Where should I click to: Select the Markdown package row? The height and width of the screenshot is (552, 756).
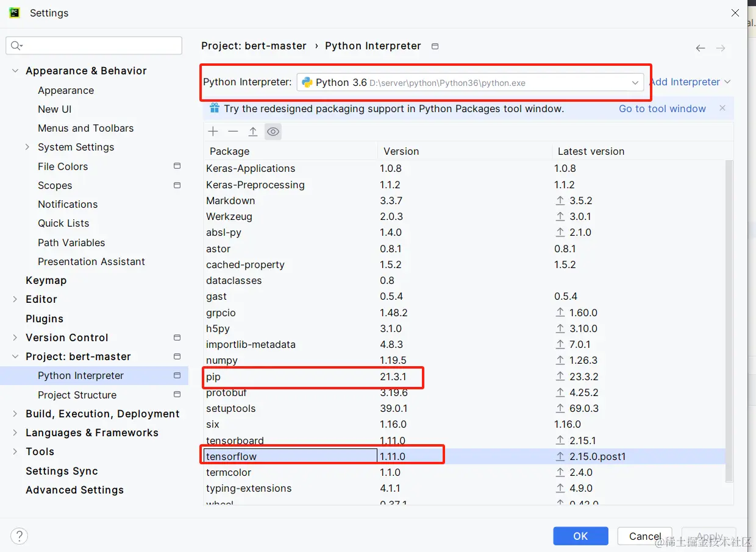[465, 200]
